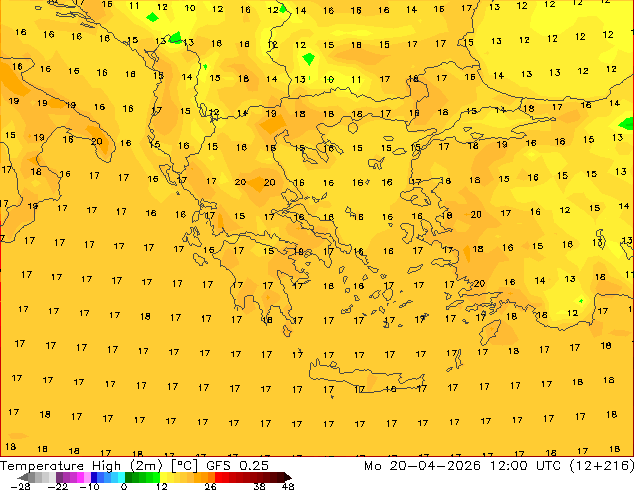Click the bright yellow swatch in legend
Screen dimensions: 634x490
(163, 477)
